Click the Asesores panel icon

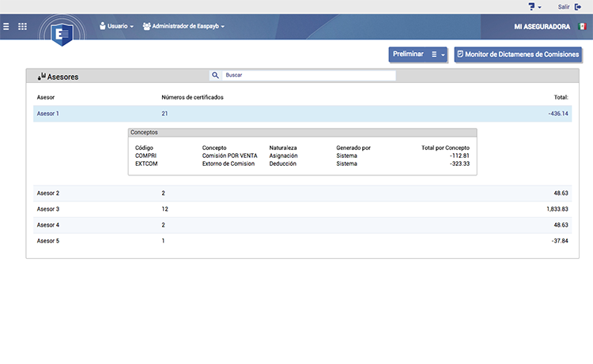pos(42,77)
